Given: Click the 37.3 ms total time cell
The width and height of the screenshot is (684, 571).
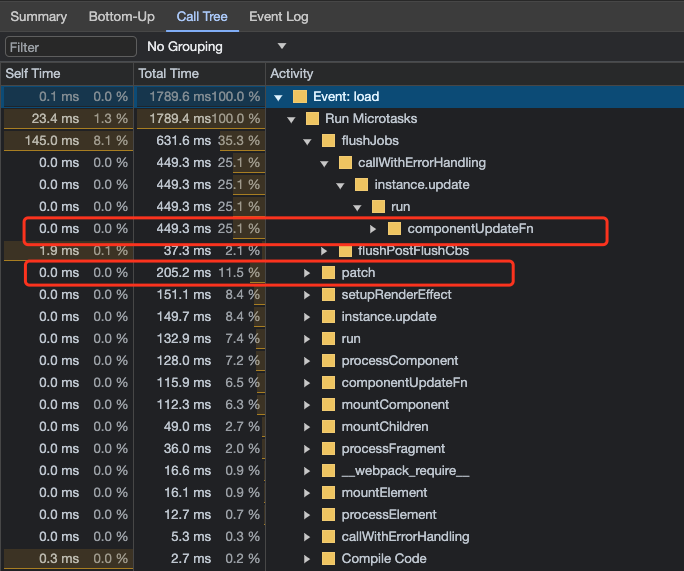Looking at the screenshot, I should click(x=200, y=251).
